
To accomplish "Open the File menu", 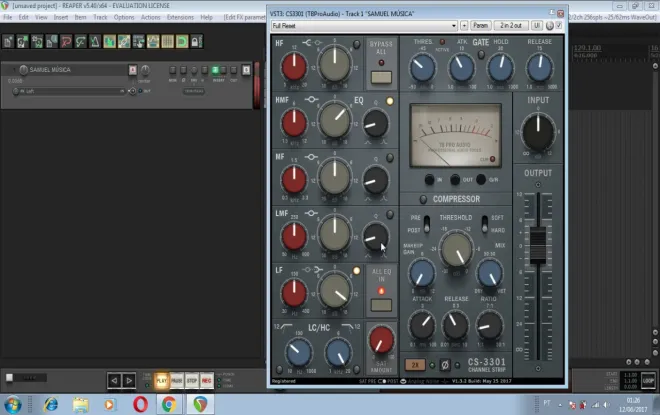I will coord(8,17).
